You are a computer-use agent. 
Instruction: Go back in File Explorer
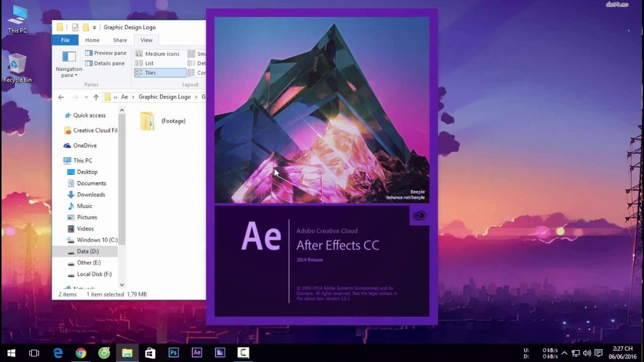(61, 97)
